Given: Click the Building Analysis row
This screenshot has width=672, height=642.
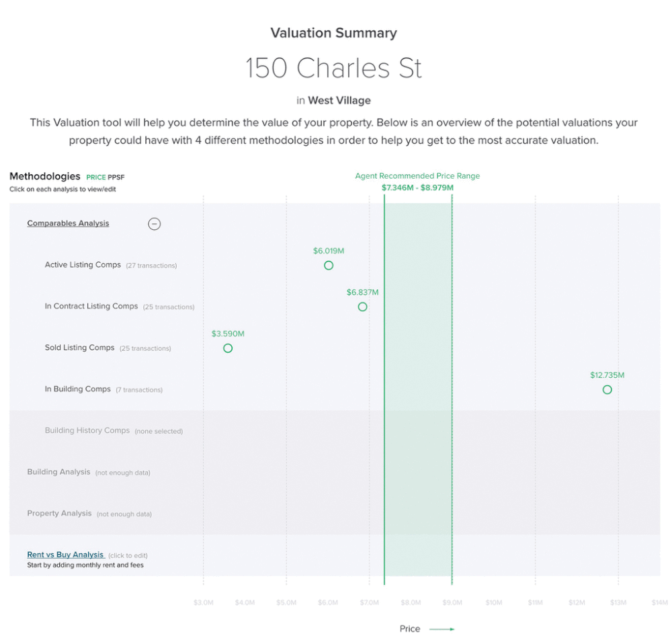Looking at the screenshot, I should coord(58,472).
